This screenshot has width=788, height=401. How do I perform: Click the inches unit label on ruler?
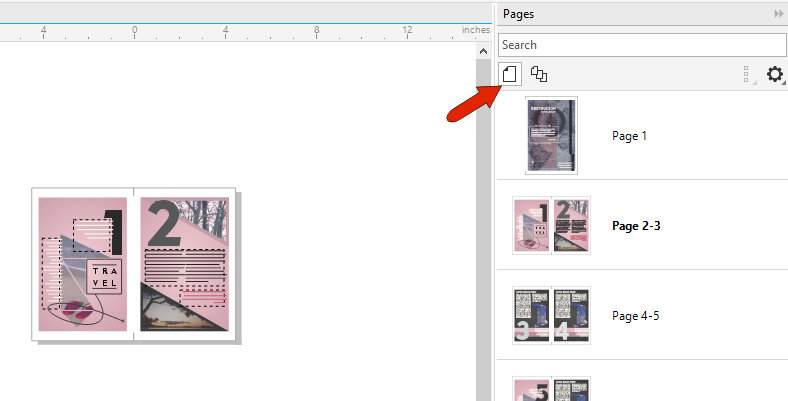475,30
